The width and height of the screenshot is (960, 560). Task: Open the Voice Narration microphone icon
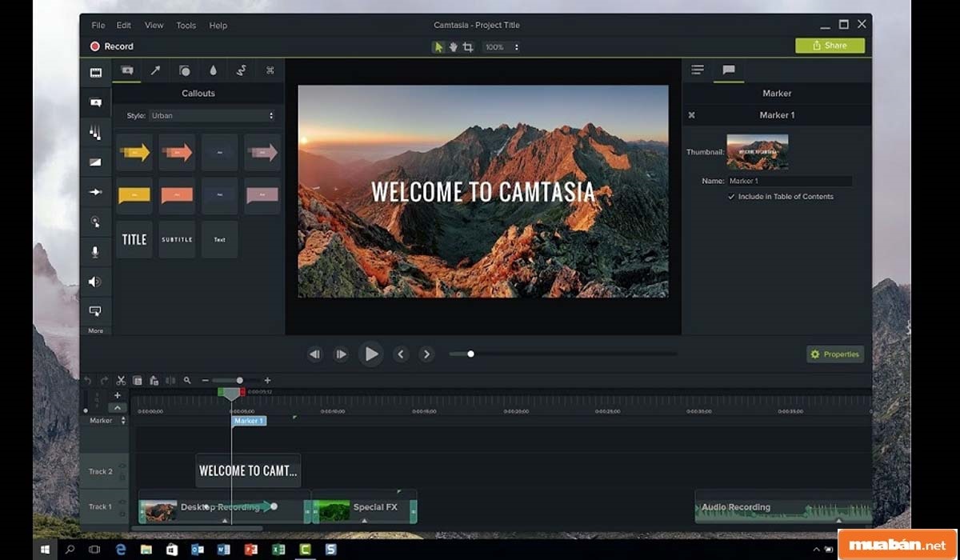pos(95,252)
